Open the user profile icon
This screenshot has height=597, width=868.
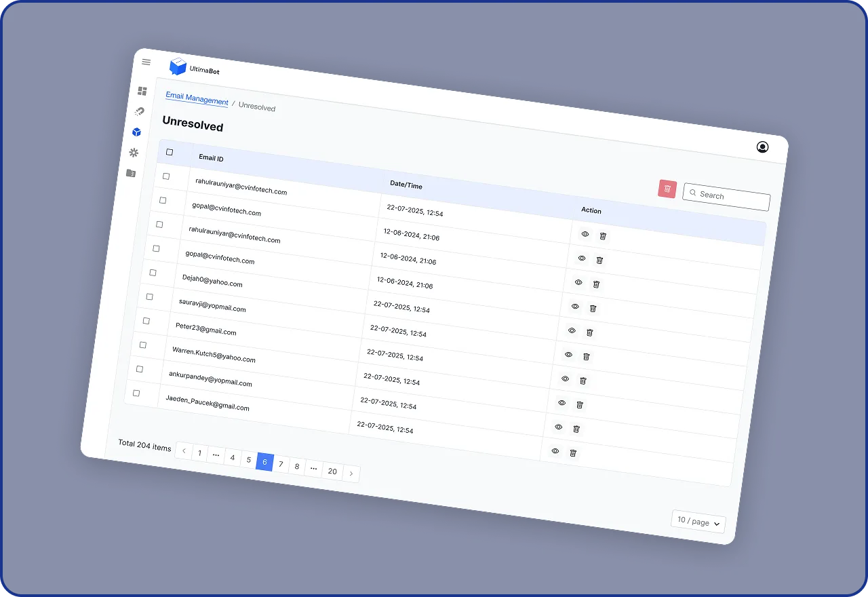pyautogui.click(x=762, y=147)
